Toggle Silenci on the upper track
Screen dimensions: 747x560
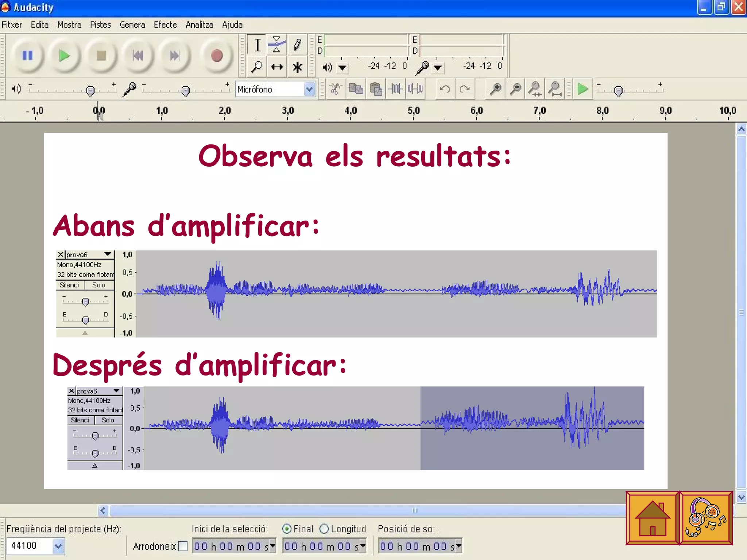69,285
